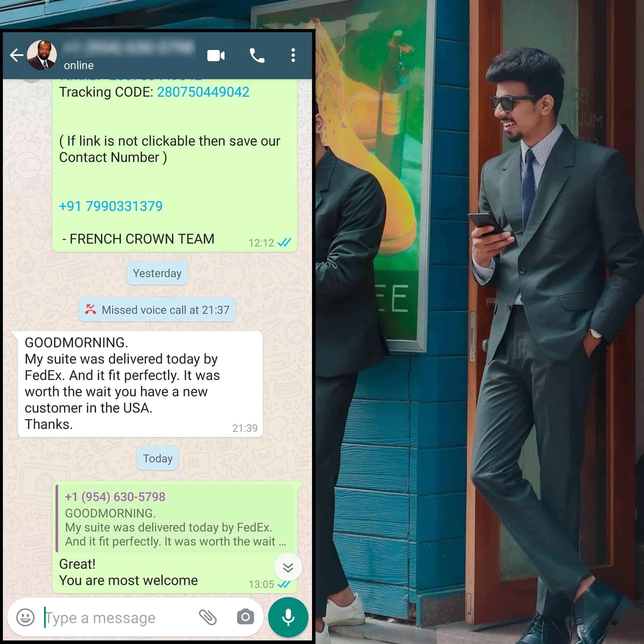Screen dimensions: 644x644
Task: Start a voice call via phone icon
Action: pos(257,56)
